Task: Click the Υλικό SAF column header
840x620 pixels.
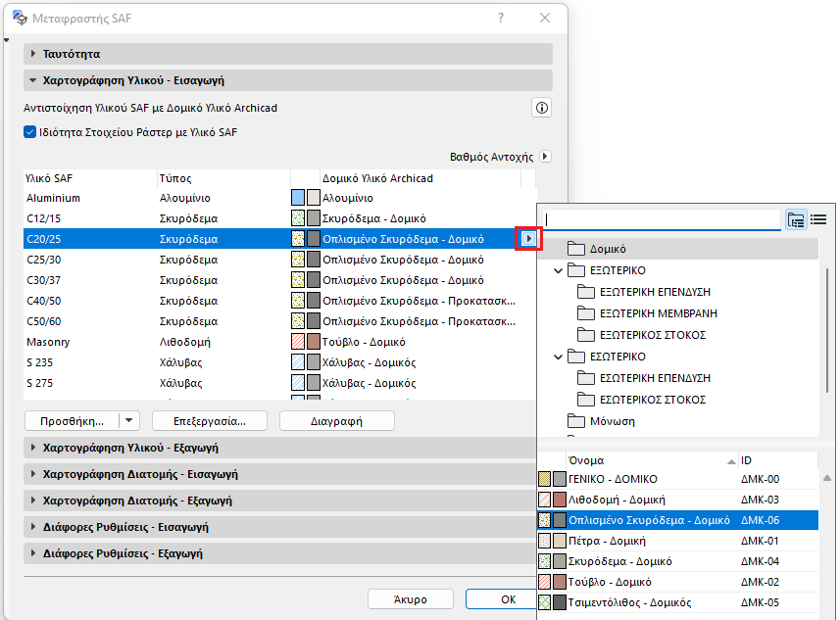Action: (90, 178)
